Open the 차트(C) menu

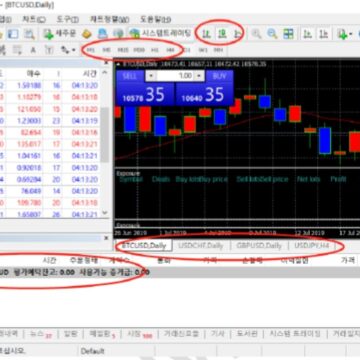coord(33,19)
